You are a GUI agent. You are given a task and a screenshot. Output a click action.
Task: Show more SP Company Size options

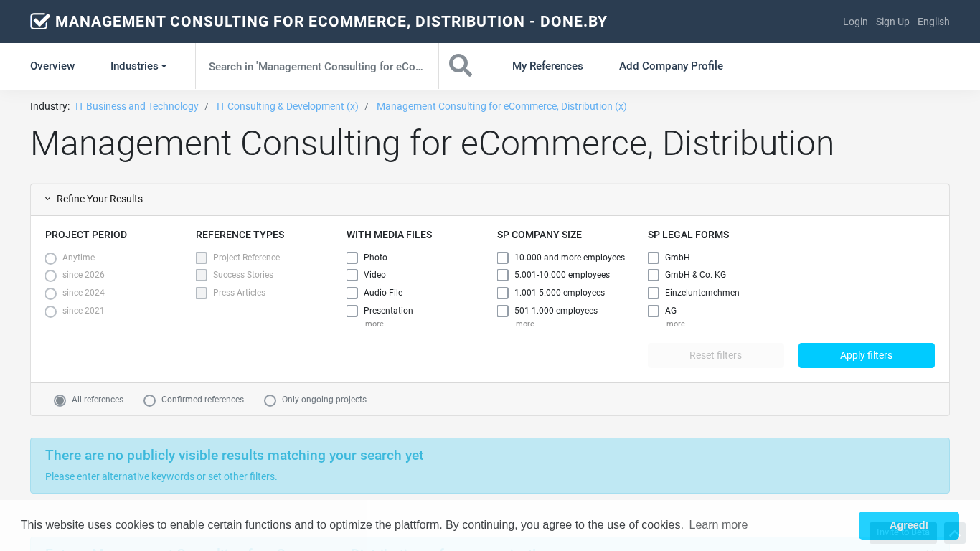point(524,324)
